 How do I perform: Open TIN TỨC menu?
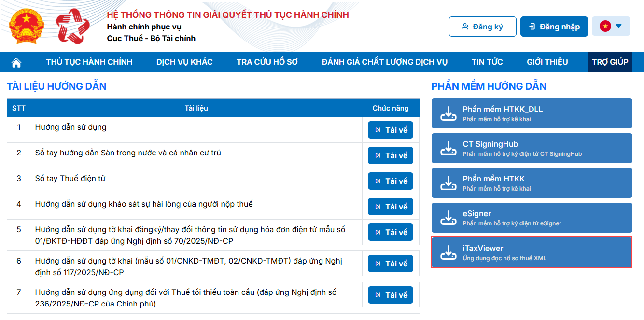click(487, 62)
